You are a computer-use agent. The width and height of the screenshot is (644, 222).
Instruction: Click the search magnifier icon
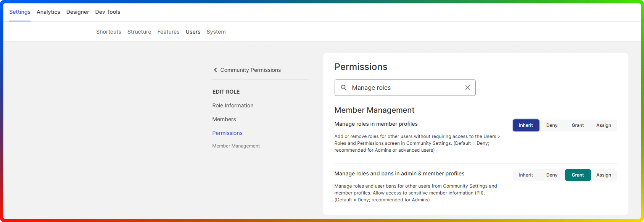(344, 88)
